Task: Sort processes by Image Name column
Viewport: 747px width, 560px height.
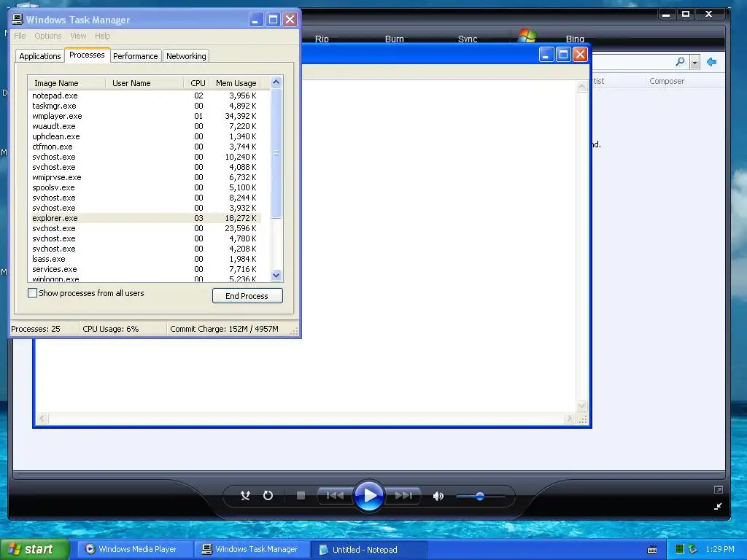Action: click(x=66, y=83)
